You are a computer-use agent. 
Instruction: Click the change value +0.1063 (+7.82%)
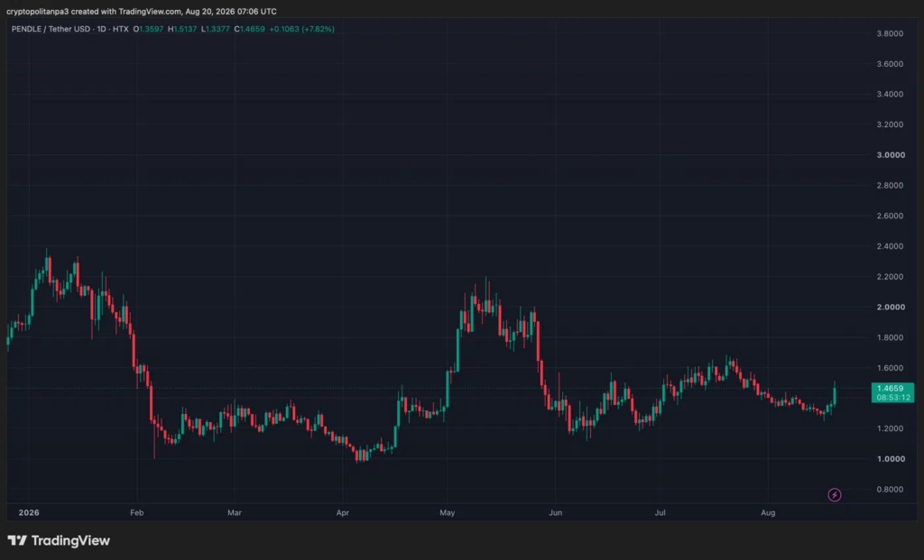301,29
